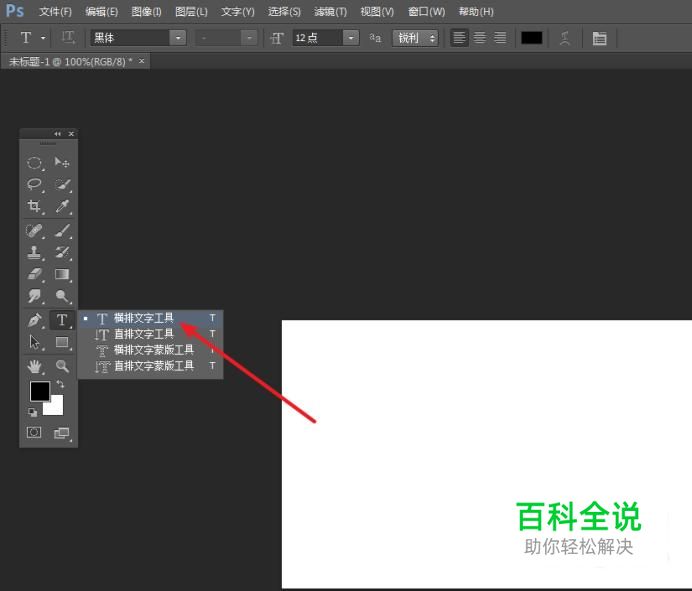This screenshot has width=692, height=591.
Task: Open the 文件(F) menu
Action: (x=55, y=11)
